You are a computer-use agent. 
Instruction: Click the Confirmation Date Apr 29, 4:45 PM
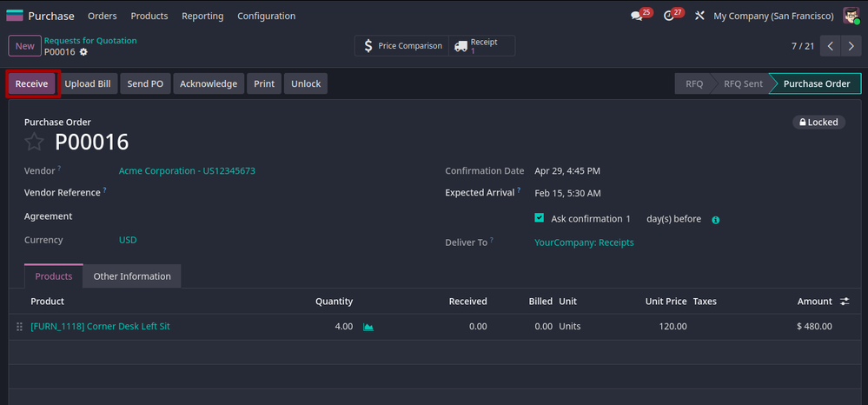[x=567, y=170]
